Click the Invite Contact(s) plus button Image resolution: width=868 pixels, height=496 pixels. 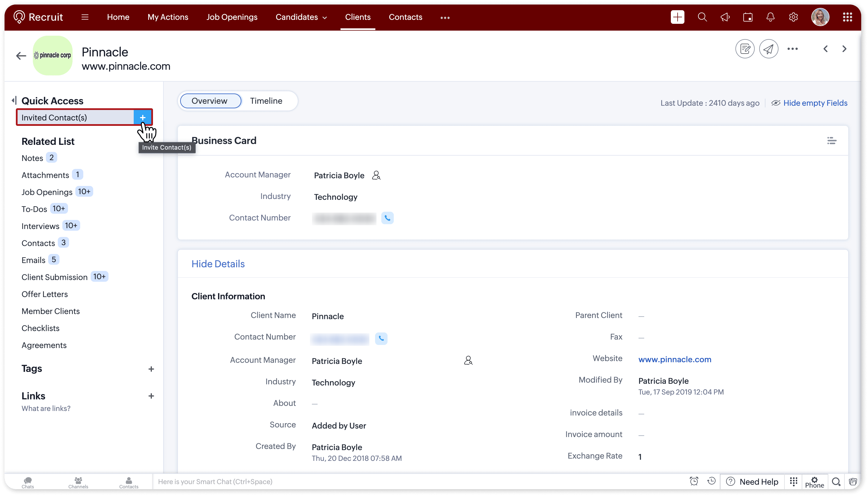pyautogui.click(x=142, y=118)
